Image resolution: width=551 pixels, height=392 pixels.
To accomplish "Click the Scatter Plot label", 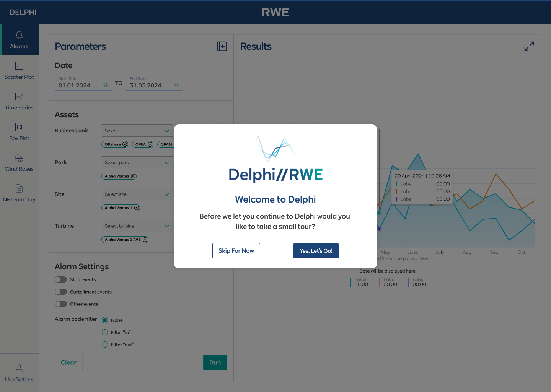I will (19, 77).
